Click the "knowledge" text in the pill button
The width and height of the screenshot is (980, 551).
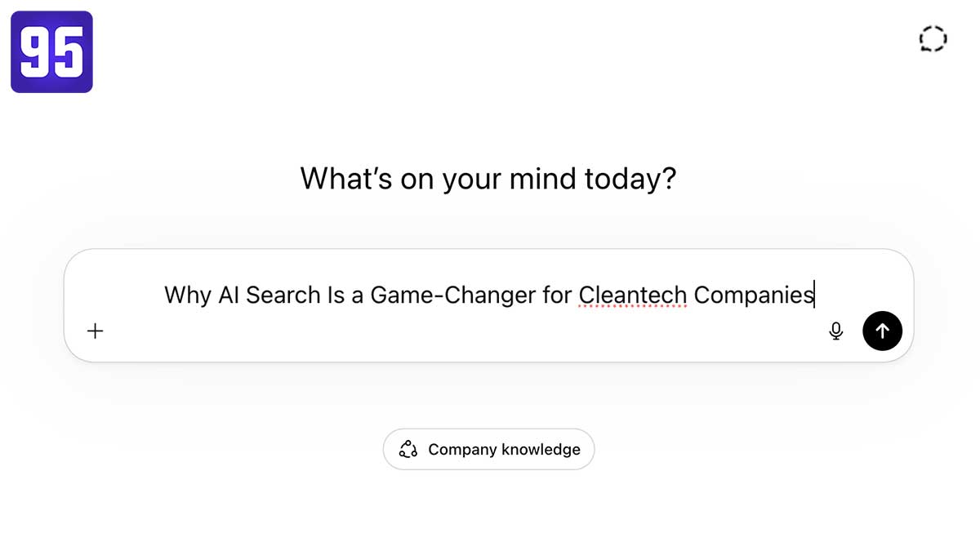(x=541, y=449)
